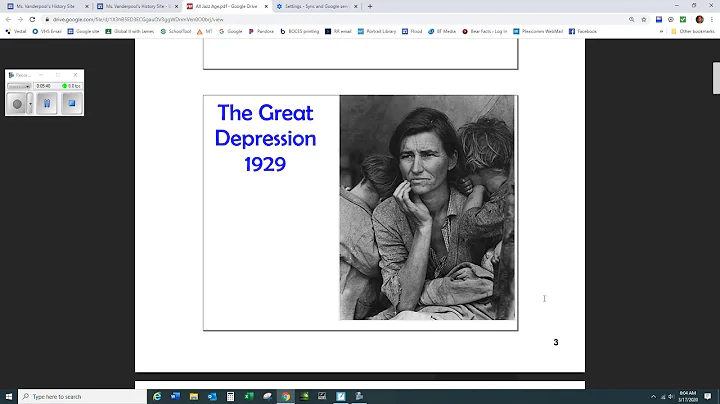Open the Google site bookmark
The width and height of the screenshot is (720, 404).
83,31
